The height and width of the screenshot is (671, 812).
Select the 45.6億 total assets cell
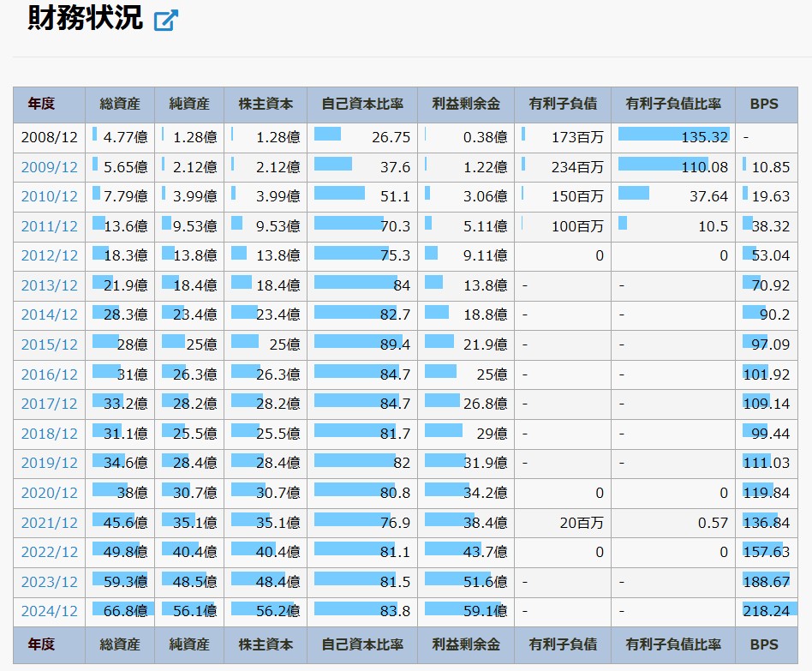[x=120, y=523]
